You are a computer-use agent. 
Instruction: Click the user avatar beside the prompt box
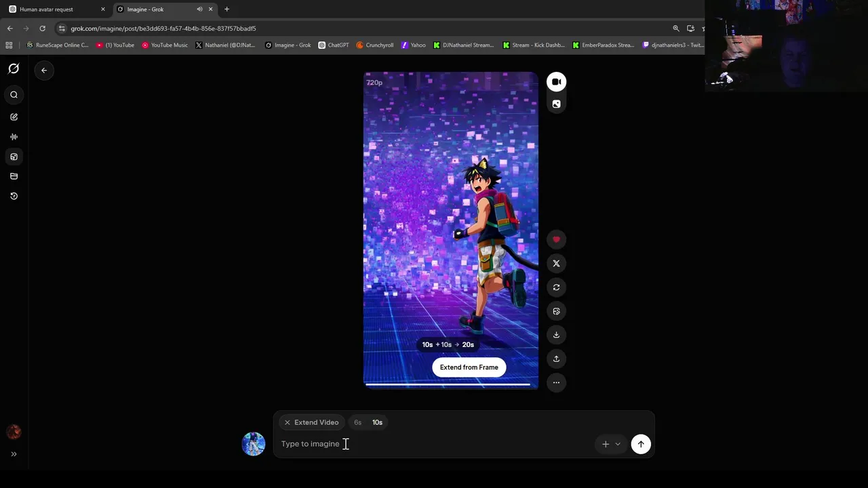click(x=254, y=444)
